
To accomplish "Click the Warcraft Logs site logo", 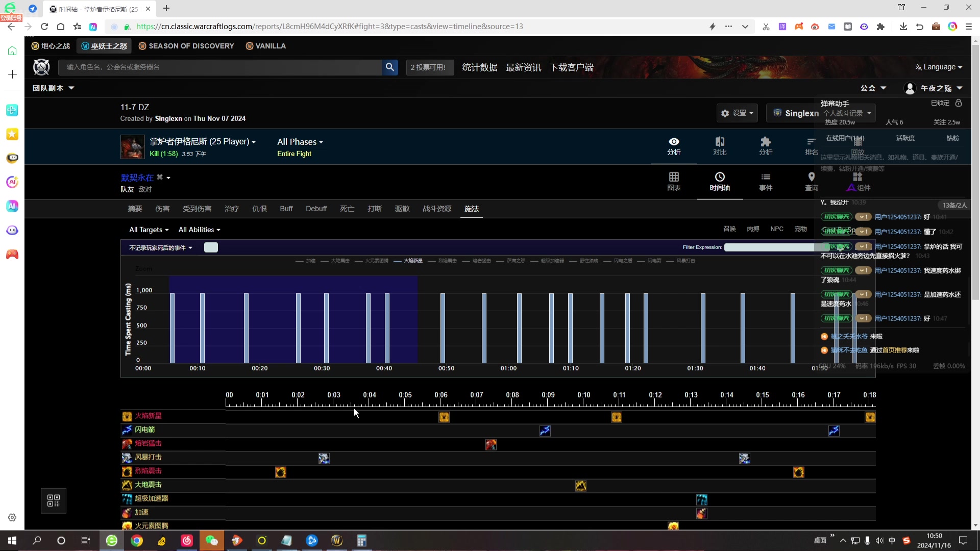I will click(x=41, y=67).
